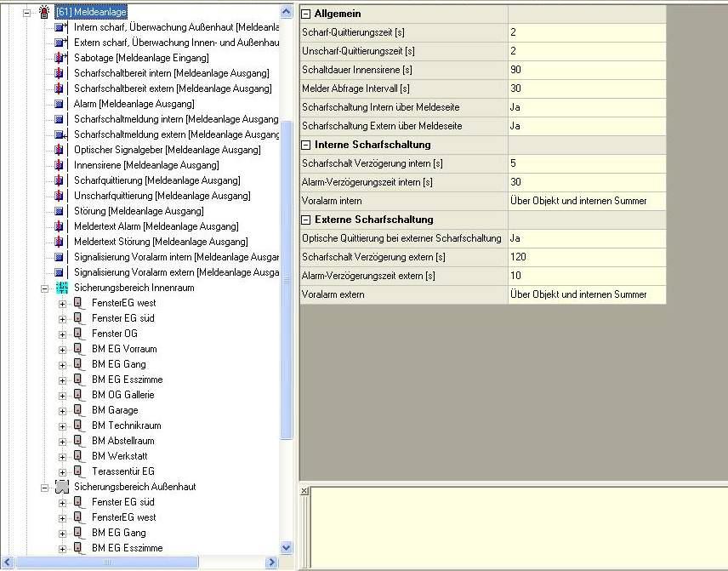This screenshot has height=571, width=728.
Task: Click the tree horizontal scrollbar right arrow
Action: (x=272, y=562)
